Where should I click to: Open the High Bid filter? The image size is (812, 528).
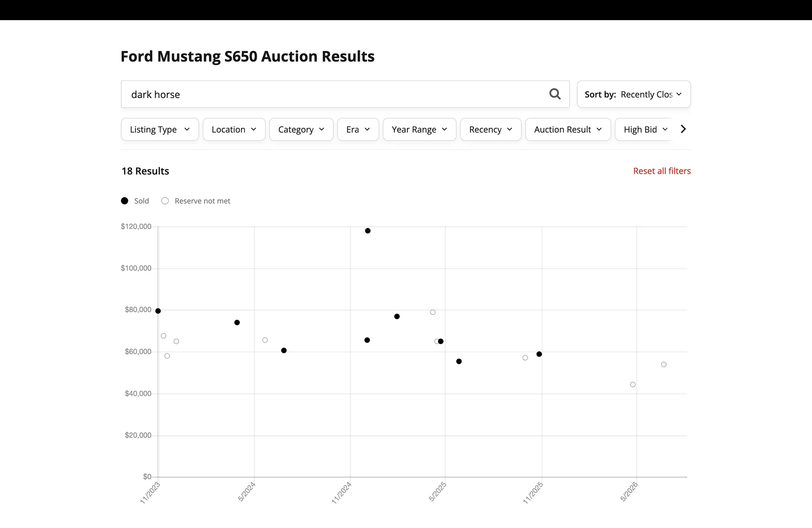tap(645, 130)
